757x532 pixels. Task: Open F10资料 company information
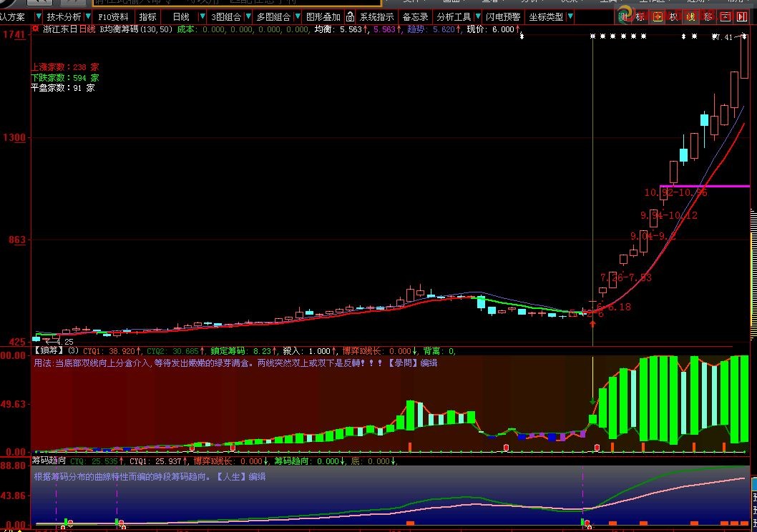114,17
